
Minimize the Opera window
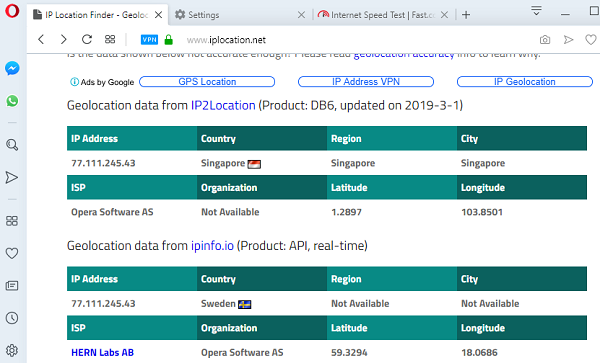click(x=565, y=14)
